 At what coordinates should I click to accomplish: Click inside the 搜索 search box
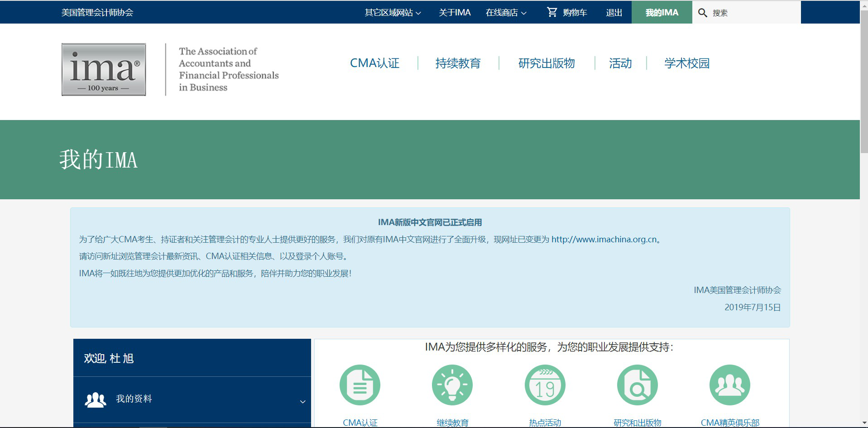pos(752,12)
